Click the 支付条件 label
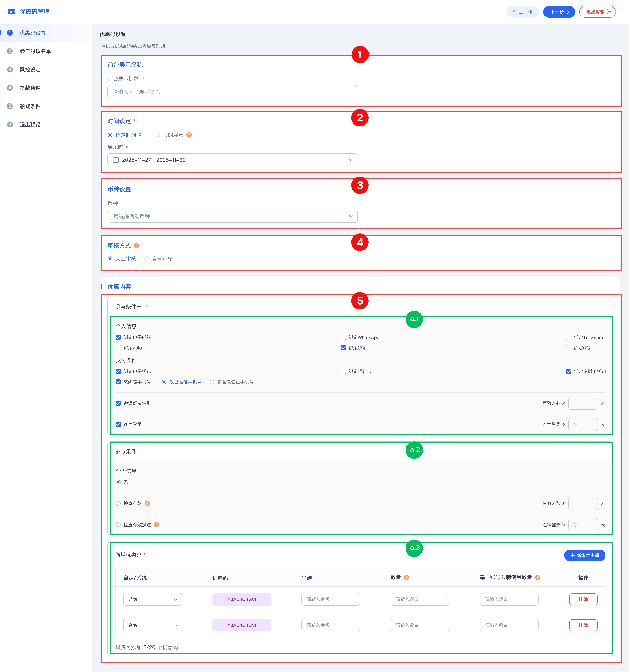 pos(126,360)
